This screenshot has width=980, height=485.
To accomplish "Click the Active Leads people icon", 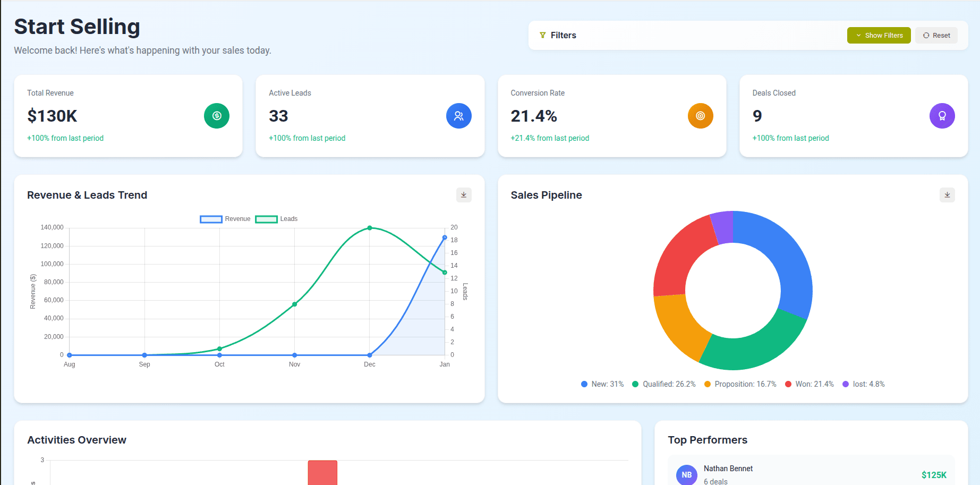I will pyautogui.click(x=459, y=116).
